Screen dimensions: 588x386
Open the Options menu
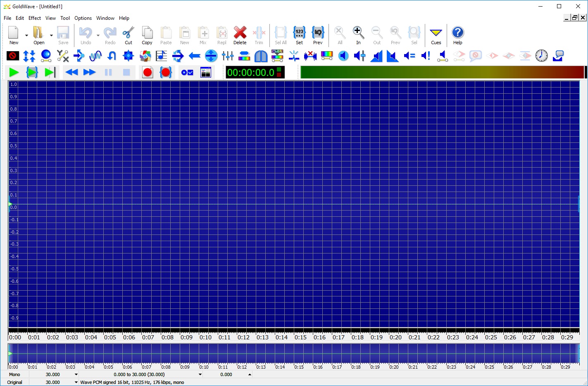[83, 18]
